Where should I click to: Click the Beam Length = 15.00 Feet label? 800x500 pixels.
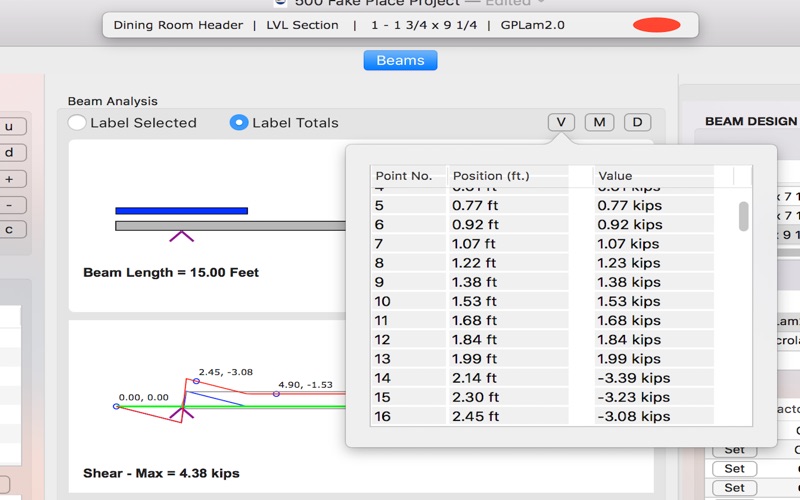(x=171, y=272)
